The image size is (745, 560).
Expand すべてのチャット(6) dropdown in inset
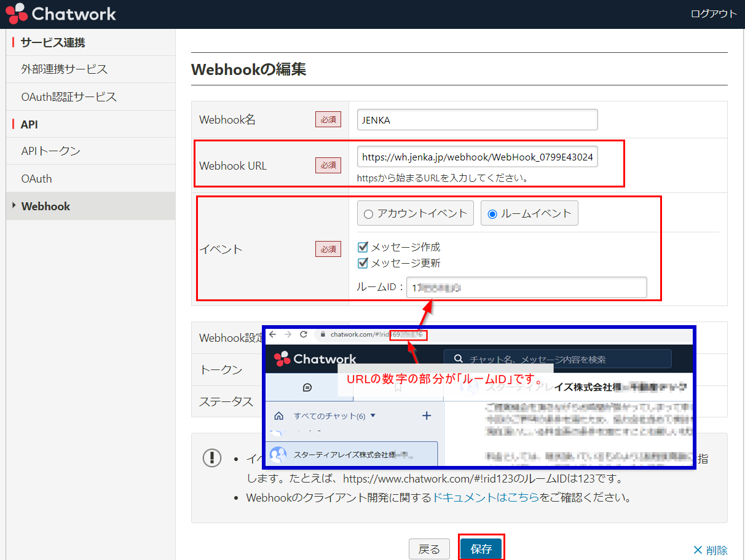pos(334,416)
